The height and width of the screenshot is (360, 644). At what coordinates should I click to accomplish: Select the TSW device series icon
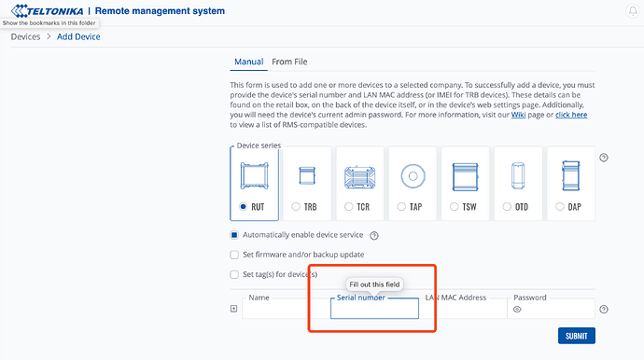pyautogui.click(x=466, y=177)
